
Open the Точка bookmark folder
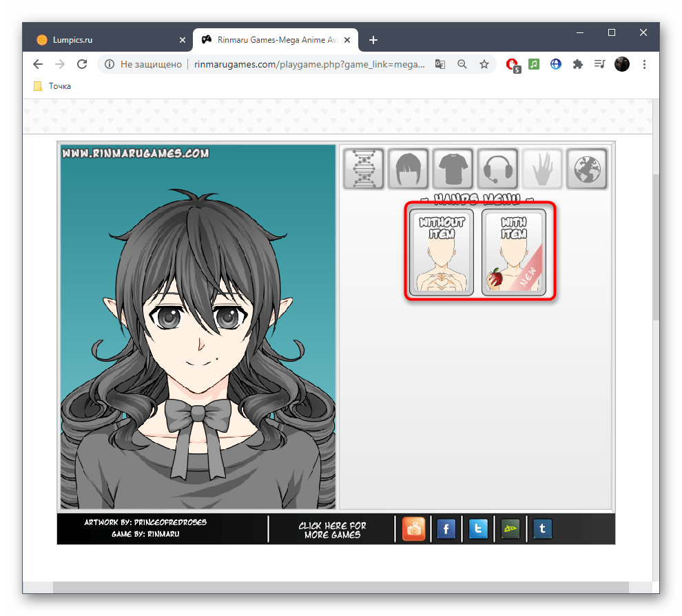tap(52, 86)
